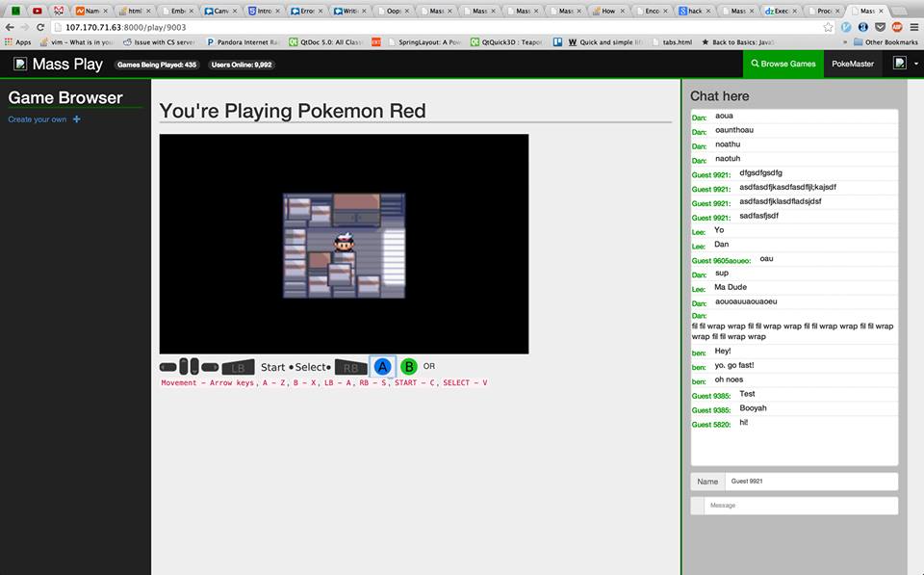
Task: Click the Pokemon Red game screen
Action: click(345, 244)
